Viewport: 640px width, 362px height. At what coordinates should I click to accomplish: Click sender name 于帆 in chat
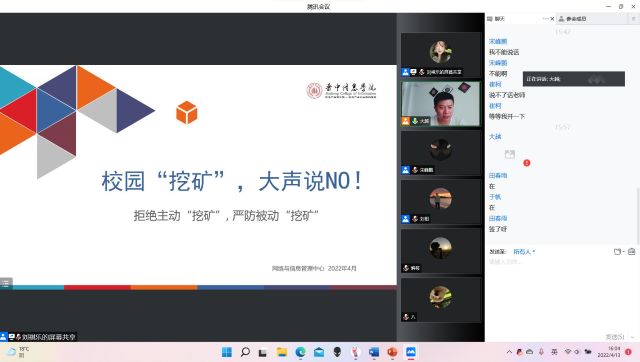click(x=495, y=197)
